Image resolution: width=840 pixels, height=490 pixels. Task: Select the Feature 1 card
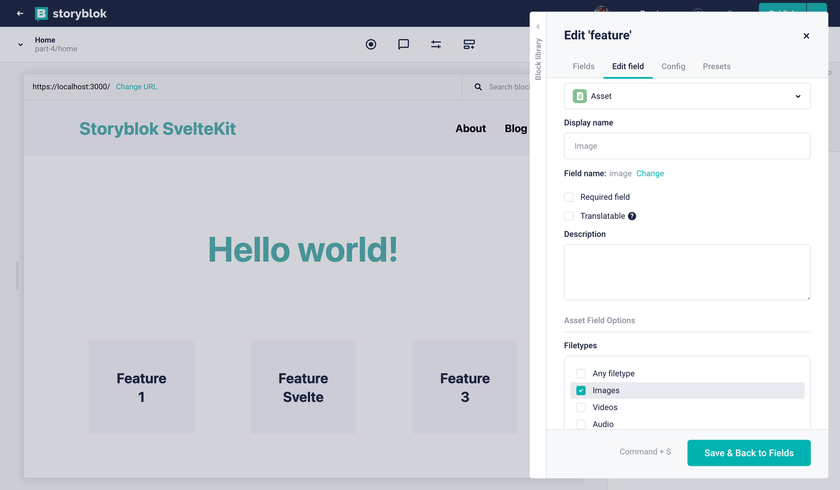point(141,387)
